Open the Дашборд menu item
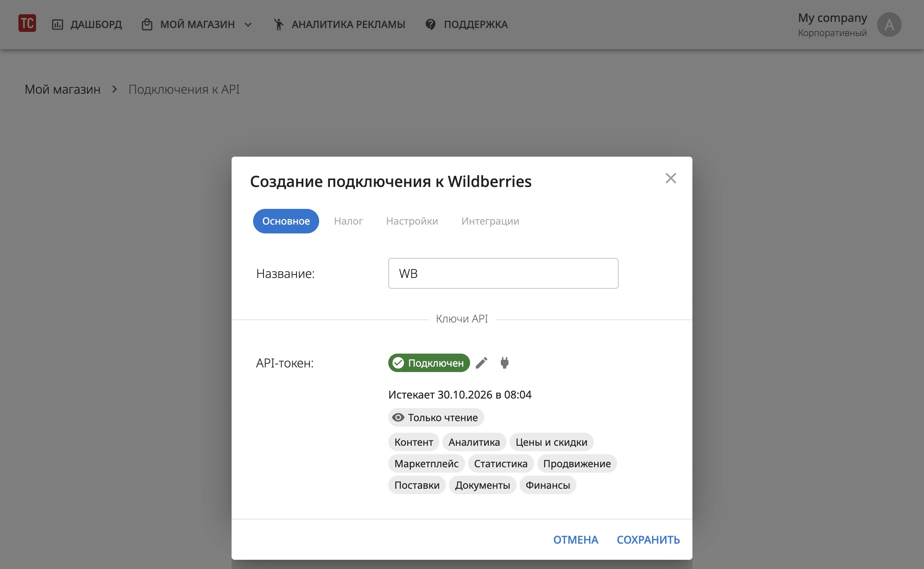Screen dimensions: 924x569 (87, 25)
